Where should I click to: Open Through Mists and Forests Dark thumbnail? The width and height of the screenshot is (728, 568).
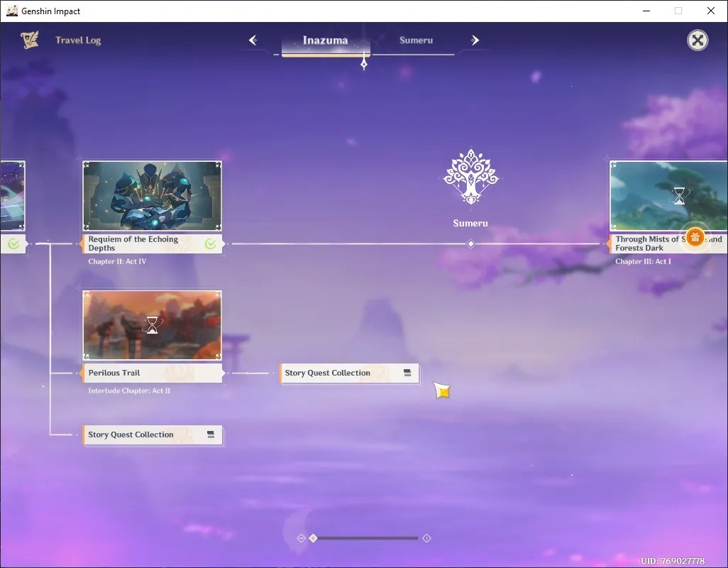[668, 196]
